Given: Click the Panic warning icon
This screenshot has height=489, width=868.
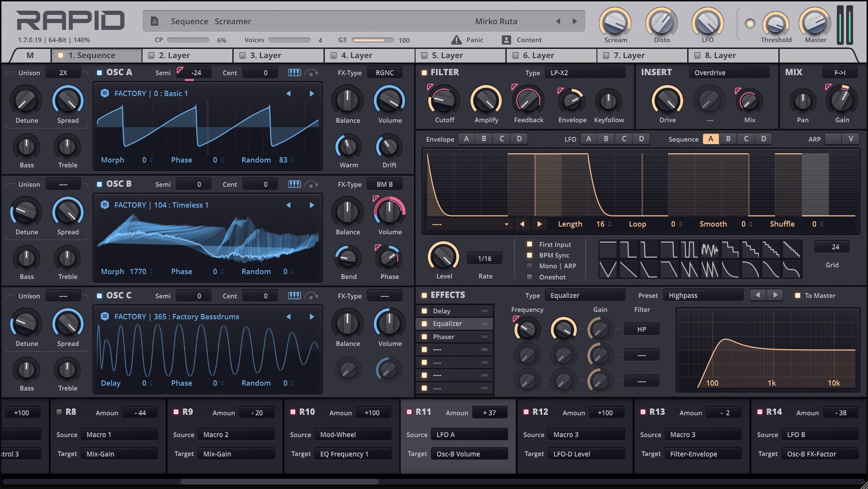Looking at the screenshot, I should (x=456, y=40).
